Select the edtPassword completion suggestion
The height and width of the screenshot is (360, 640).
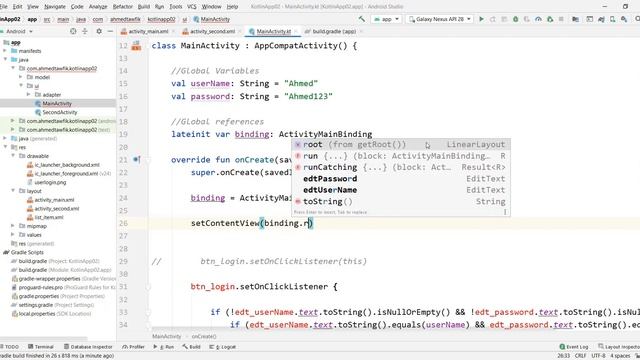(401, 179)
